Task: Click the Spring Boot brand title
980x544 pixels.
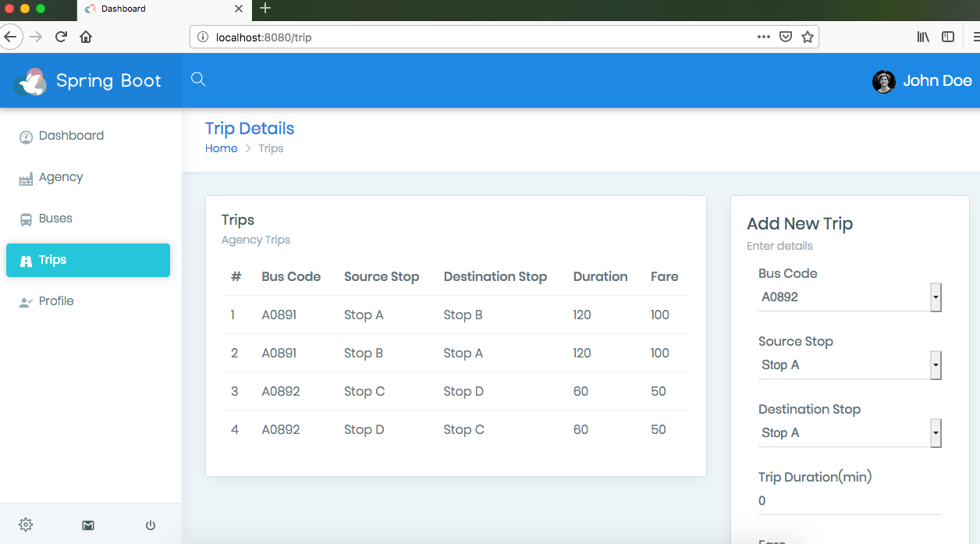Action: (108, 81)
